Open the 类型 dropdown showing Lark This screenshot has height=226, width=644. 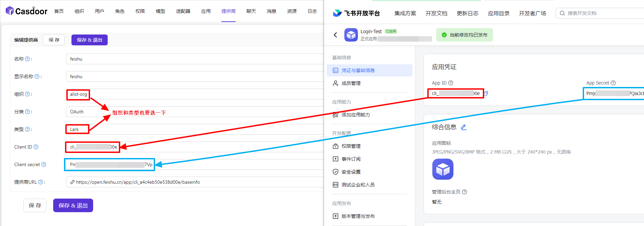195,129
